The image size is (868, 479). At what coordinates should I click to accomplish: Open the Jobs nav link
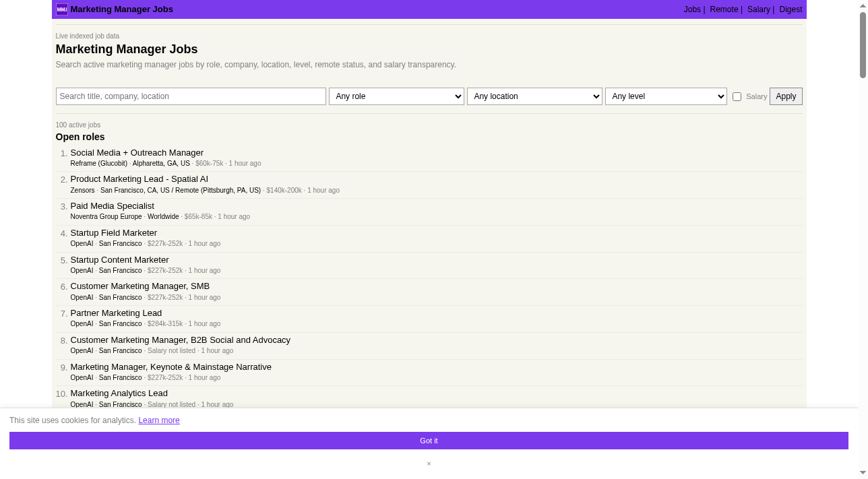tap(692, 9)
